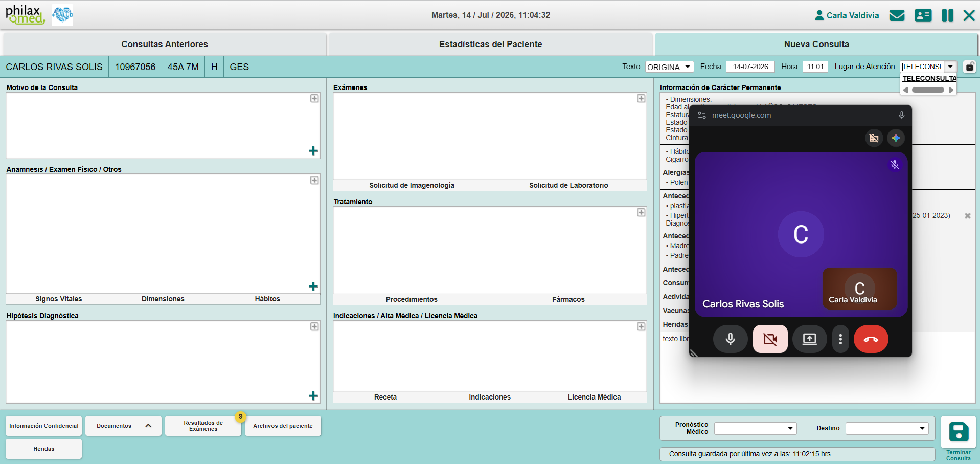This screenshot has width=980, height=464.
Task: Switch to Estadísticas del Paciente tab
Action: pos(490,44)
